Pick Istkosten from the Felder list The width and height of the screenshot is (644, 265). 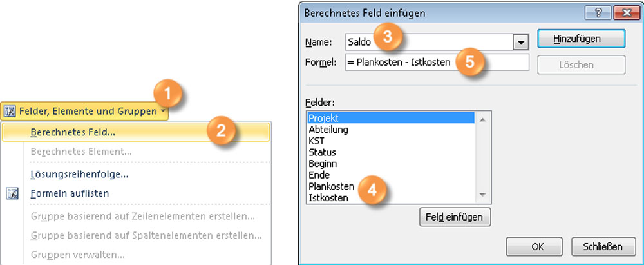click(x=328, y=197)
